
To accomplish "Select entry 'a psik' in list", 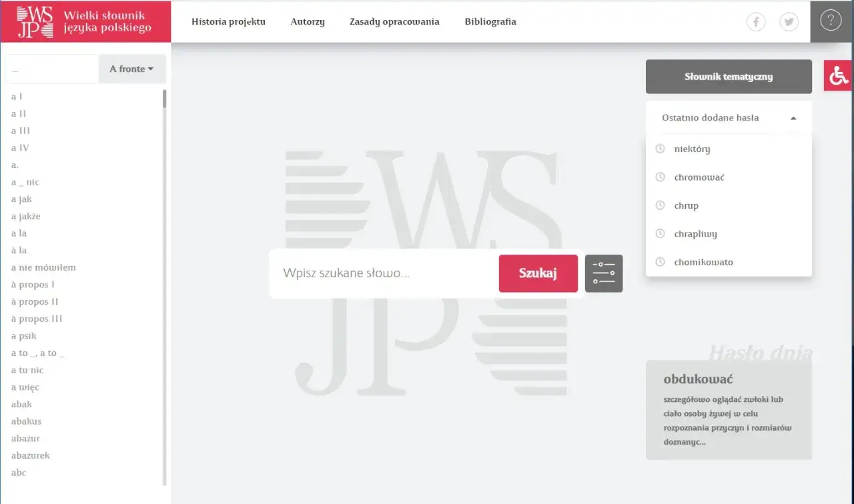I will (x=24, y=336).
